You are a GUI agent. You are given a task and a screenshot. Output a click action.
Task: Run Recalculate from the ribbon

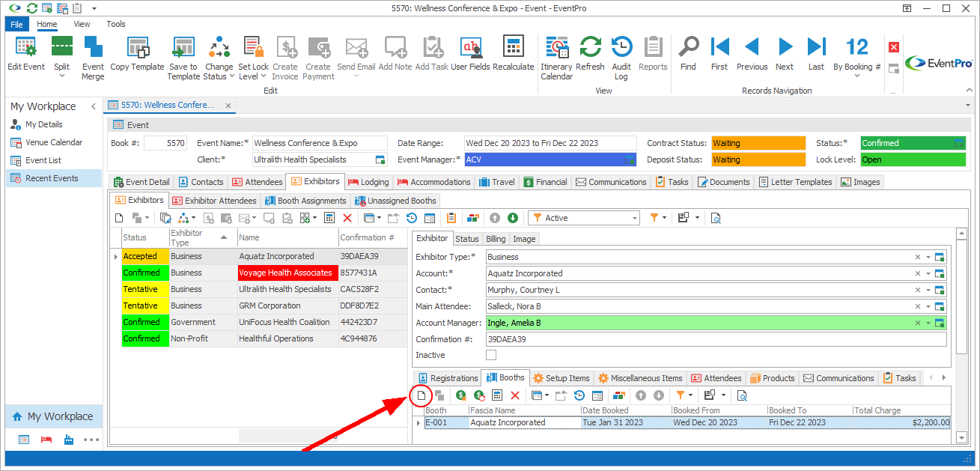pyautogui.click(x=513, y=54)
